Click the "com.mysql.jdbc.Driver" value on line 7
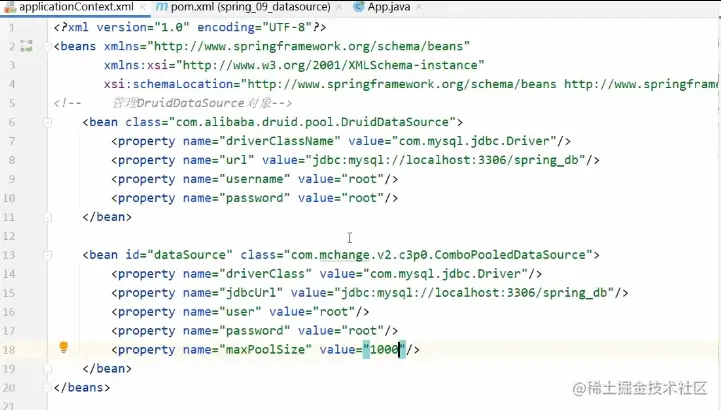 click(474, 141)
